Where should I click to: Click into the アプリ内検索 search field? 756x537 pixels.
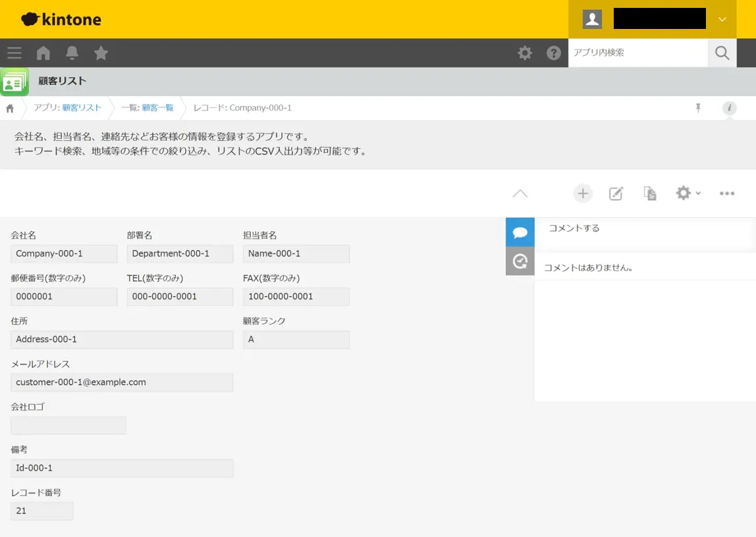pyautogui.click(x=638, y=53)
